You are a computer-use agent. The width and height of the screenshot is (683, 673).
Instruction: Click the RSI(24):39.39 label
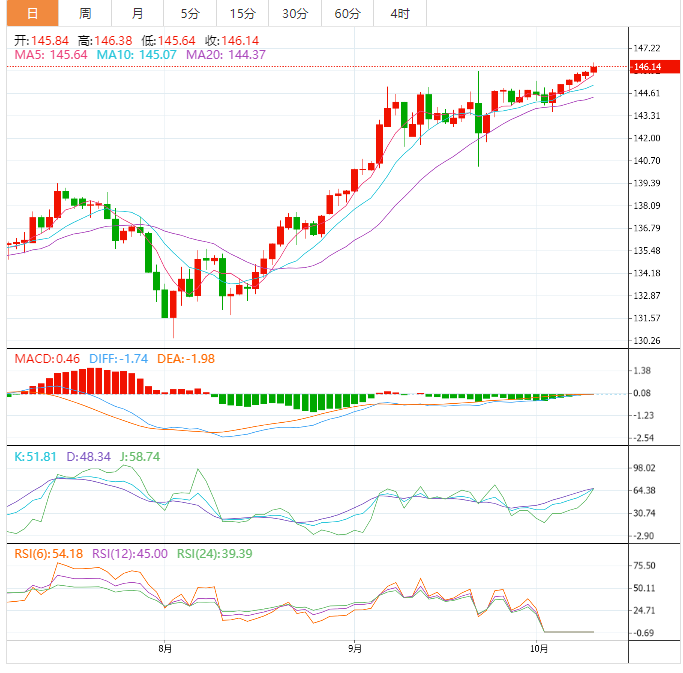(x=214, y=554)
